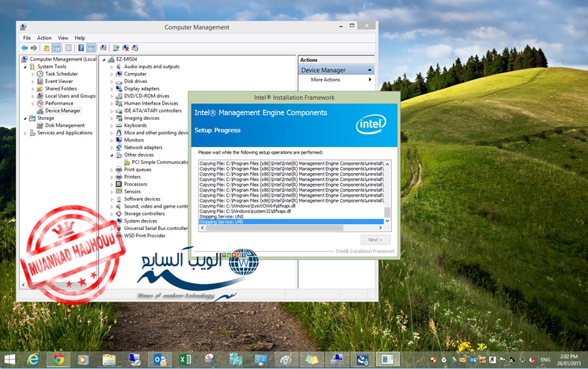Select the Imaging devices category
588x369 pixels.
click(142, 118)
